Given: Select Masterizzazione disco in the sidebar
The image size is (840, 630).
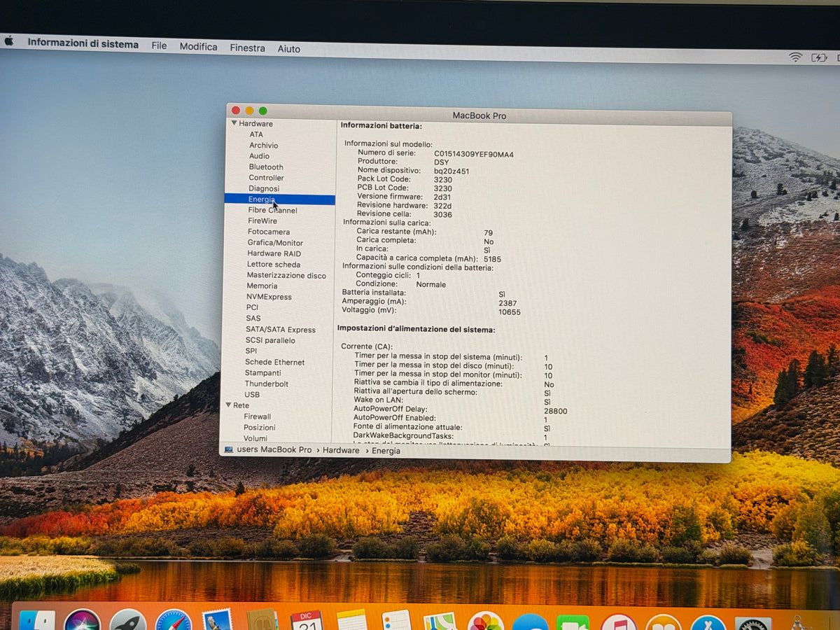Looking at the screenshot, I should pos(286,275).
